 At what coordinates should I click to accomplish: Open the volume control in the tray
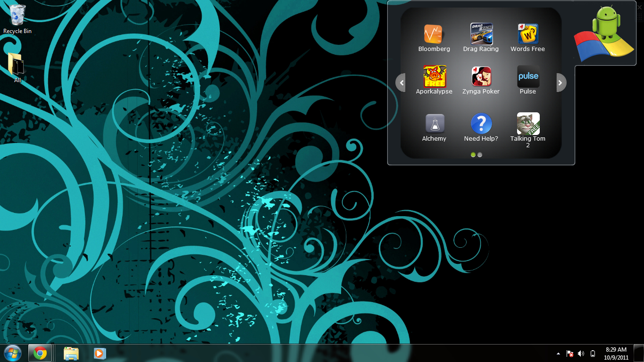pos(581,354)
